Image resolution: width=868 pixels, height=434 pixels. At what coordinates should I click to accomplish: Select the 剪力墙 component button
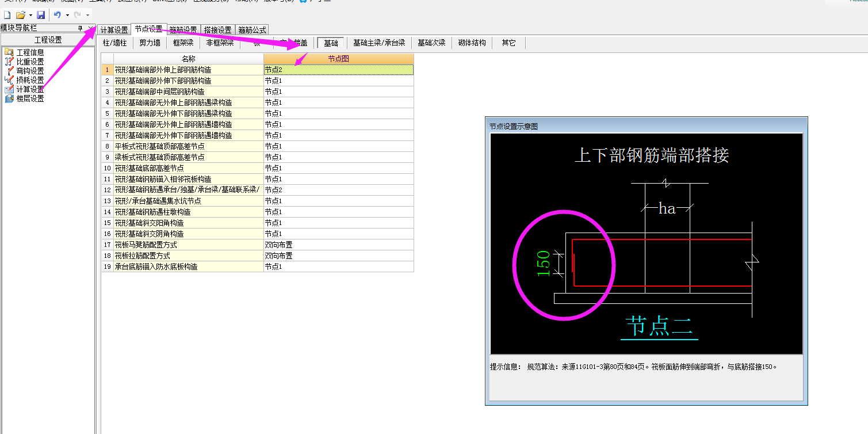click(150, 43)
